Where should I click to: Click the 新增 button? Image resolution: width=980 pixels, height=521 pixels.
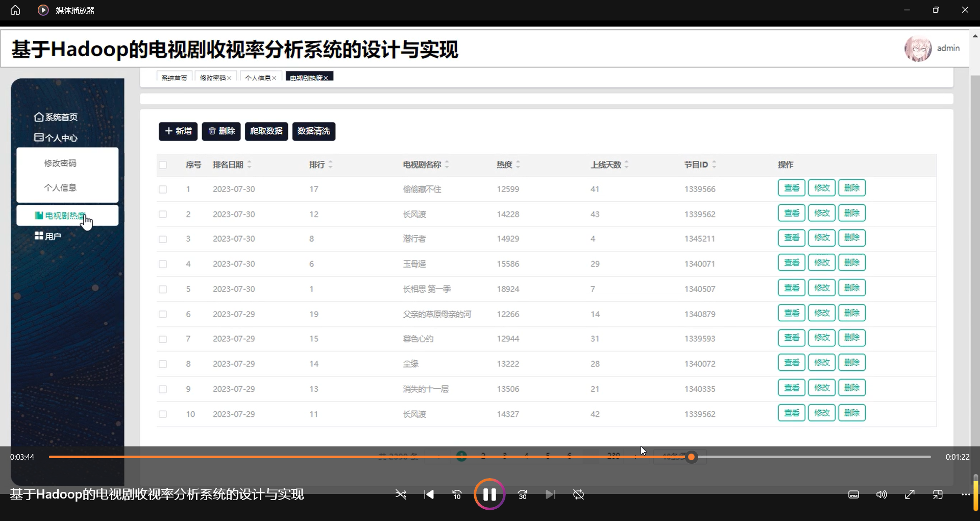click(178, 131)
